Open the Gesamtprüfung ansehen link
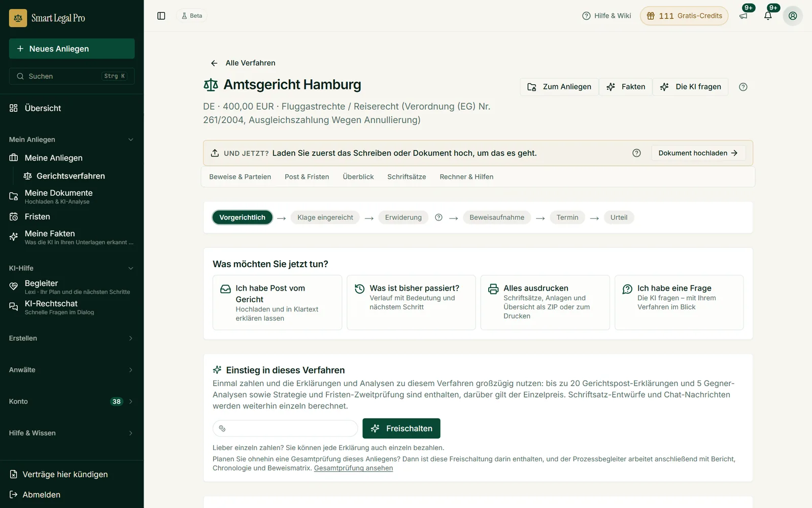 [x=353, y=468]
